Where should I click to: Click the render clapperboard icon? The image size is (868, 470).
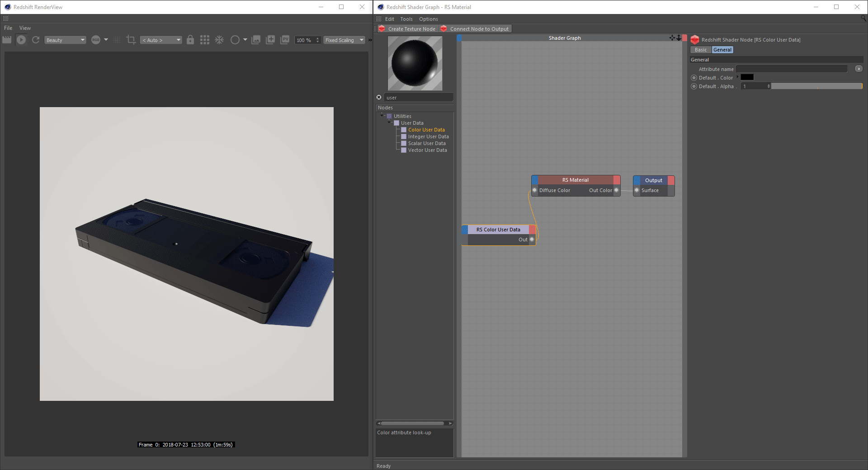(x=7, y=40)
